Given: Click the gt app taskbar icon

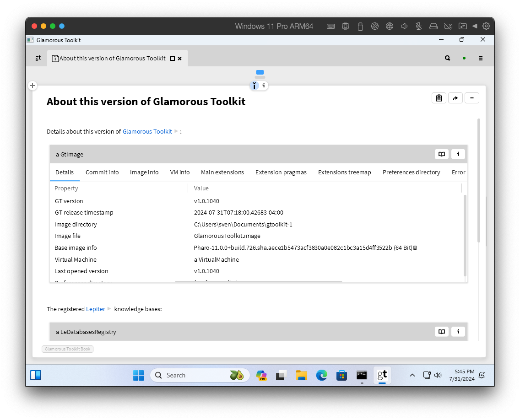Looking at the screenshot, I should [x=382, y=375].
